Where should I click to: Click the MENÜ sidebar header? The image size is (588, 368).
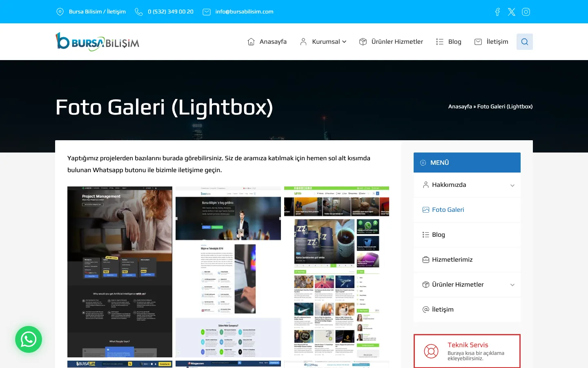467,162
